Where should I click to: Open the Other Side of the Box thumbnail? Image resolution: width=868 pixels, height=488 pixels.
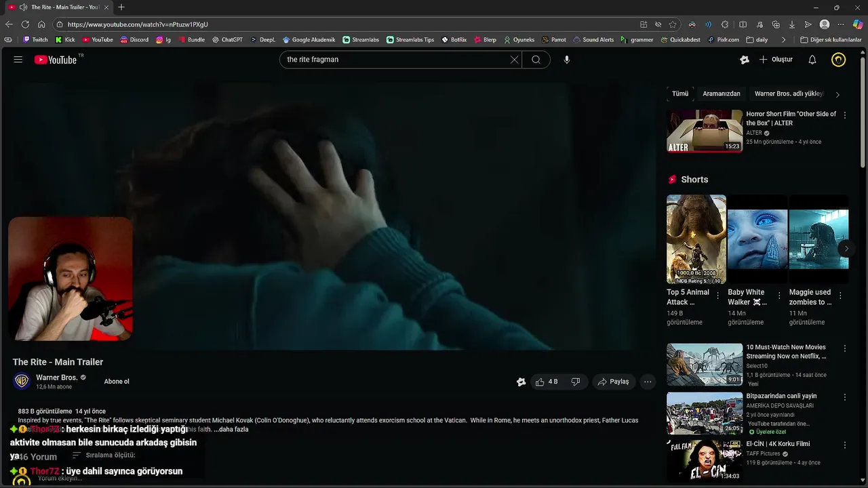click(705, 131)
